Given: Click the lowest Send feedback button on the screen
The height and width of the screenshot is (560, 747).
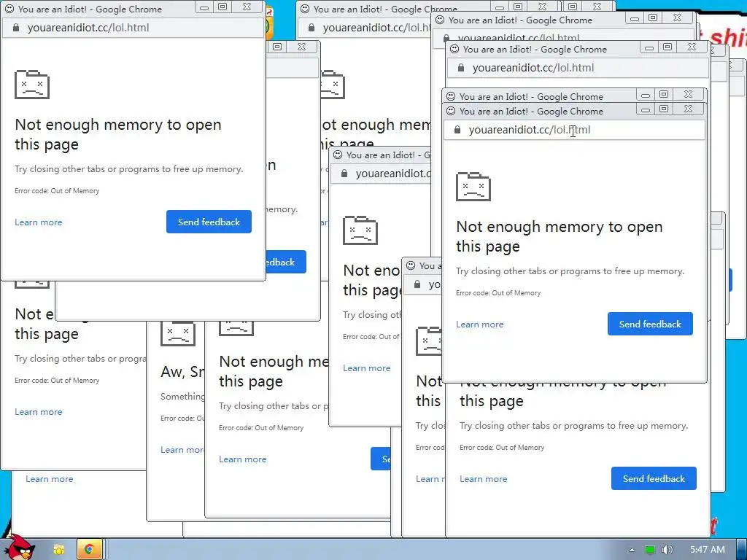Looking at the screenshot, I should (654, 478).
